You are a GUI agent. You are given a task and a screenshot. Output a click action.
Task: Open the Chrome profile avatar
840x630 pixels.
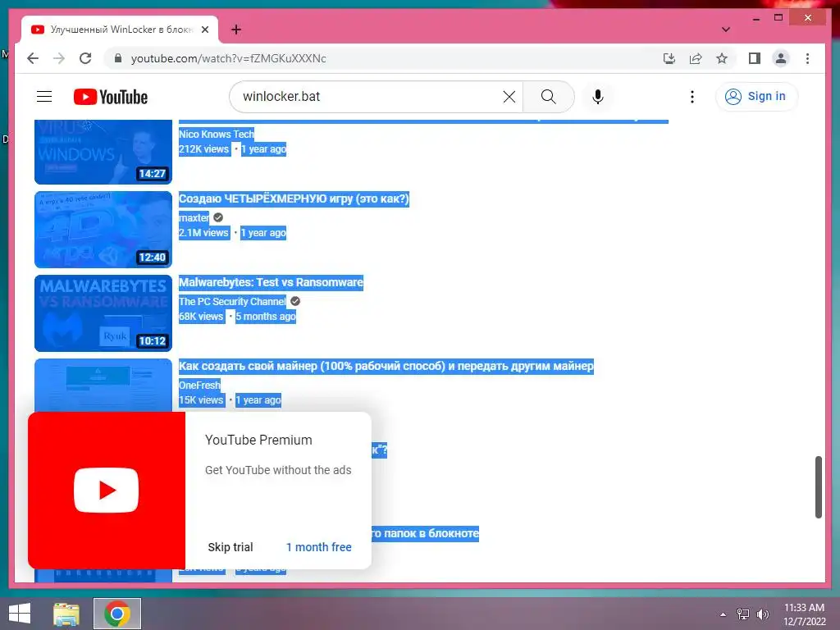[781, 58]
